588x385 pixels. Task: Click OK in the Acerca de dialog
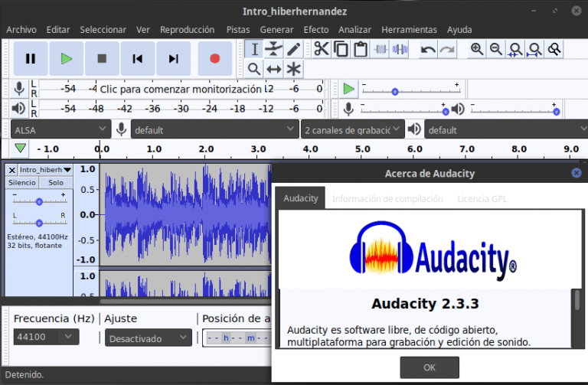(430, 367)
